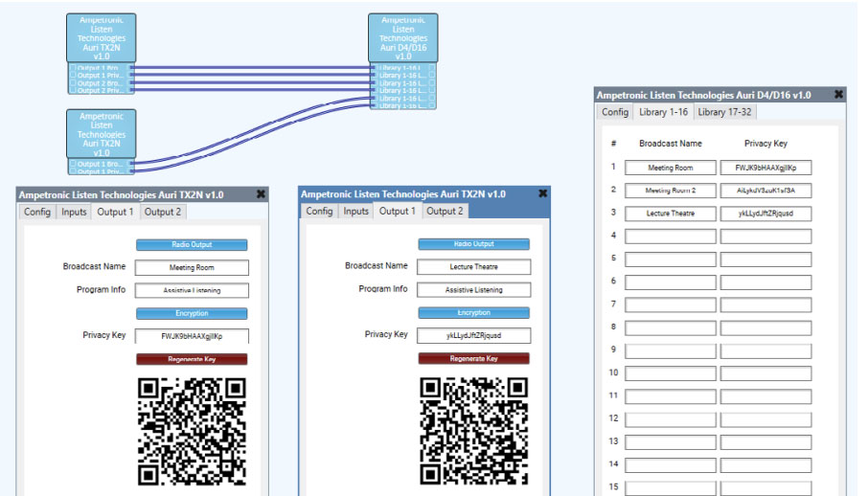Viewport: 868px width, 496px height.
Task: Click Radio Output header in Meeting Room panel
Action: (x=192, y=245)
